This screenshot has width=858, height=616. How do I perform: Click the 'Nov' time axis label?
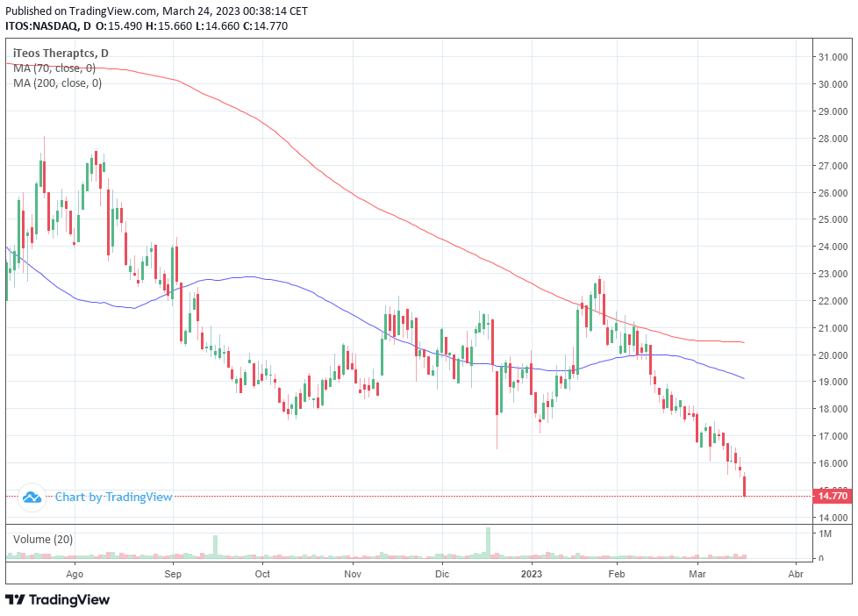coord(353,574)
